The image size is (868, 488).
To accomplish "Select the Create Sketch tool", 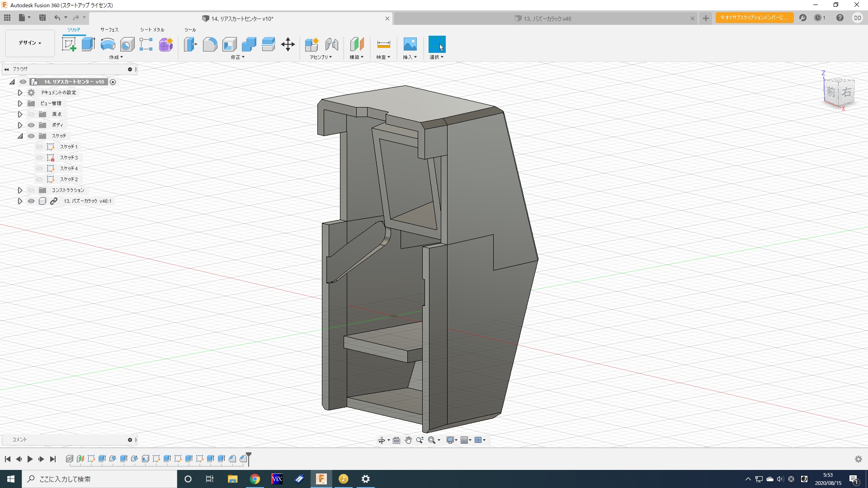I will pos(69,44).
